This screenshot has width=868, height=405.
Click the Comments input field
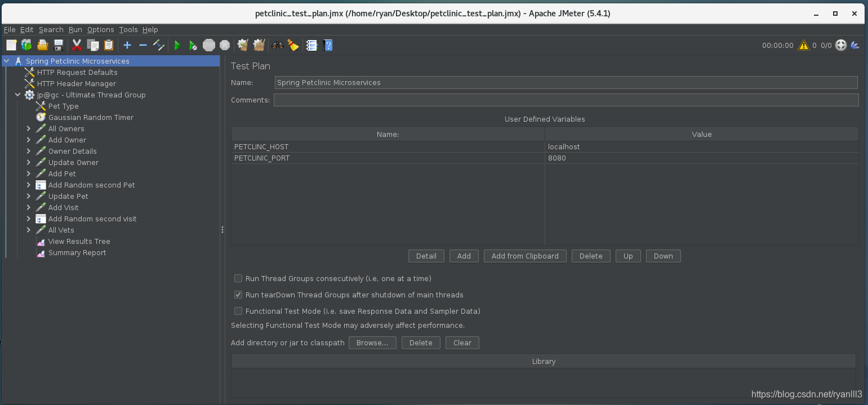click(566, 100)
